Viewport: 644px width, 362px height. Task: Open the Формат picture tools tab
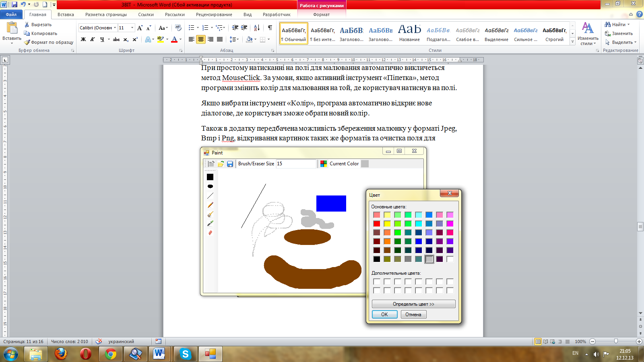tap(321, 14)
